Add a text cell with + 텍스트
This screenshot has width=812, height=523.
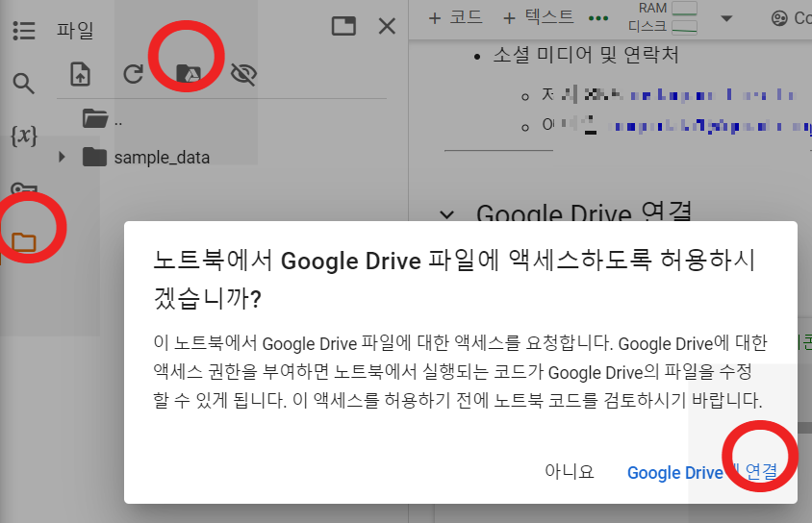[x=539, y=17]
